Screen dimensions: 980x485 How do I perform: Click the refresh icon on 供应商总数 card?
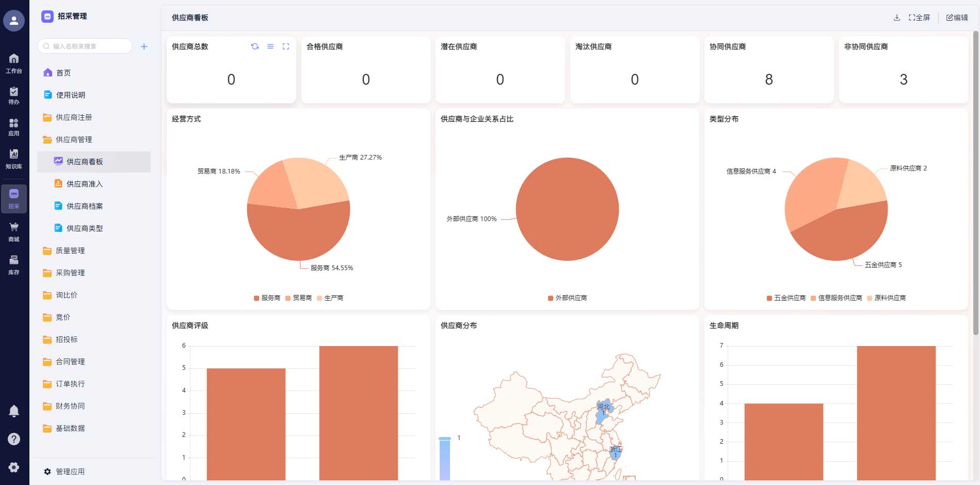[255, 46]
